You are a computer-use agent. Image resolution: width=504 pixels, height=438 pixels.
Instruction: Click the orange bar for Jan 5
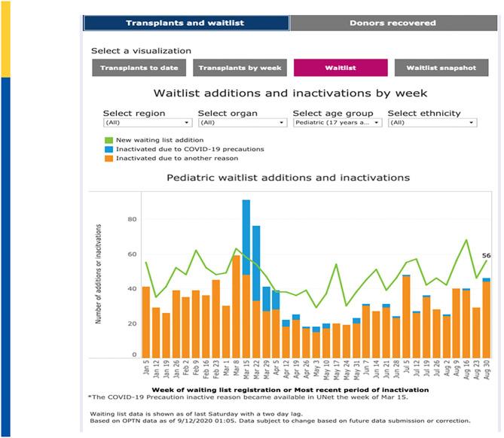pyautogui.click(x=146, y=321)
